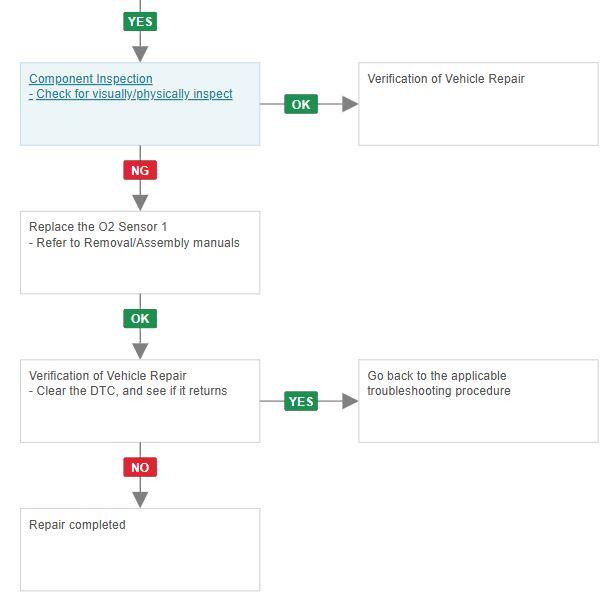Click the arrowhead pointing at the Go back box
Screen dimensions: 607x598
(349, 401)
